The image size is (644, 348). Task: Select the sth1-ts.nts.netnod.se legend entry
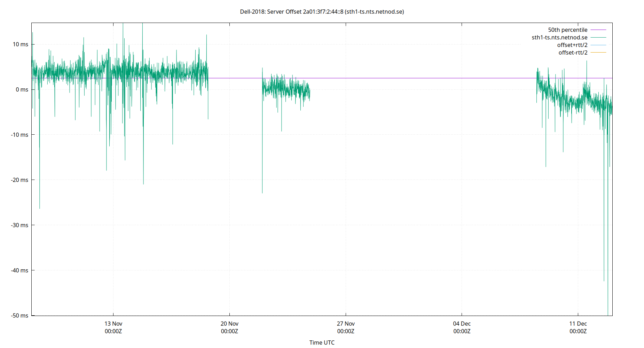point(559,37)
